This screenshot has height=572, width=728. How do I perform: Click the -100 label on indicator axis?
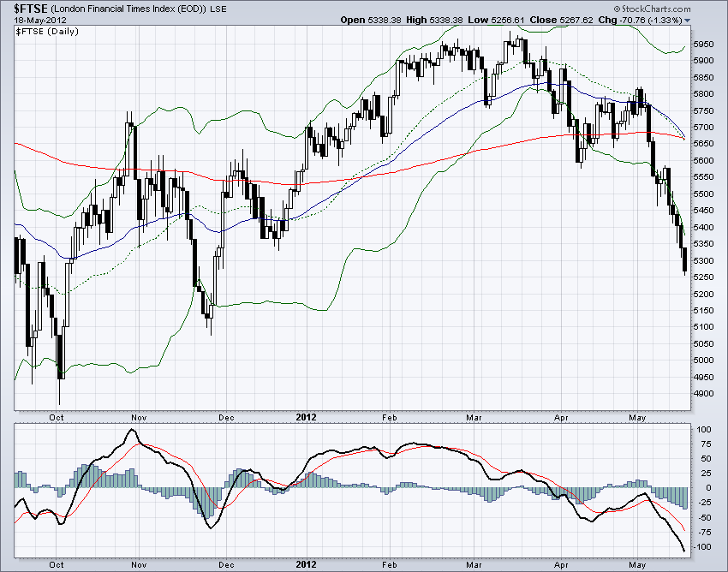point(703,547)
